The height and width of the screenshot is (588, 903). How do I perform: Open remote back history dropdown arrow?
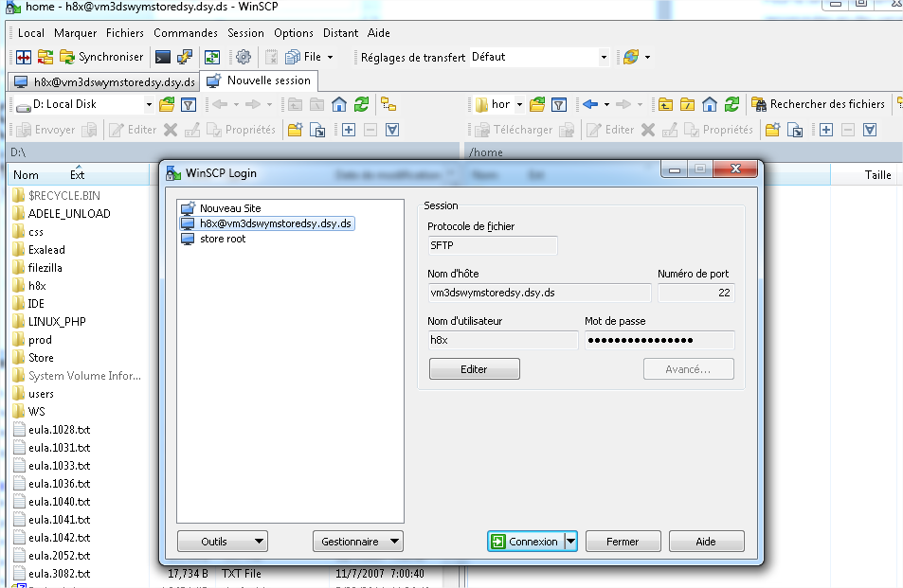(606, 105)
